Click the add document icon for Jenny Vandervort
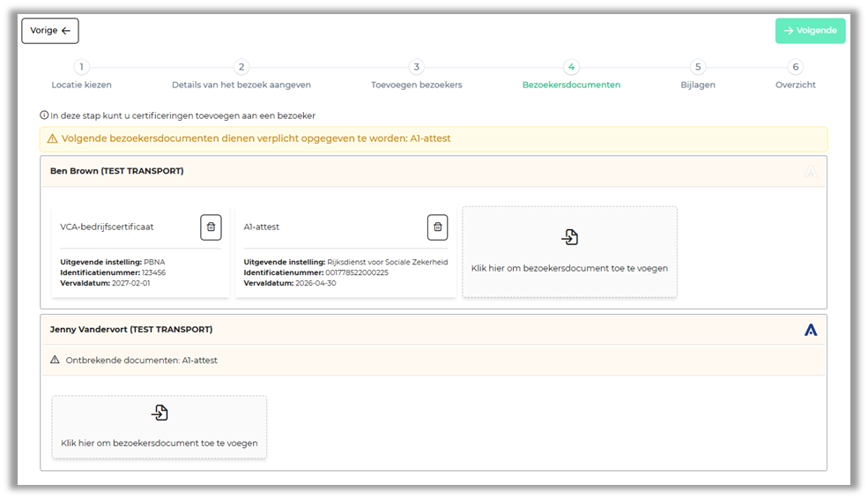868x499 pixels. 160,413
